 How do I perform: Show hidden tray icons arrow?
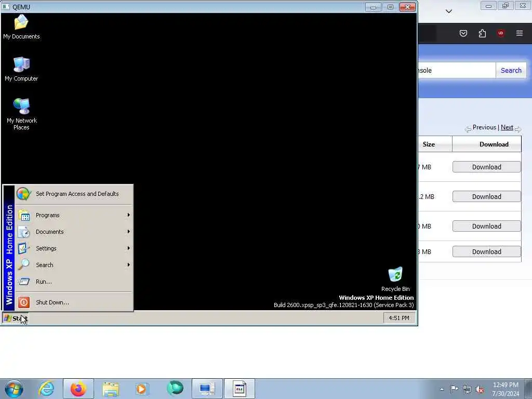(442, 389)
